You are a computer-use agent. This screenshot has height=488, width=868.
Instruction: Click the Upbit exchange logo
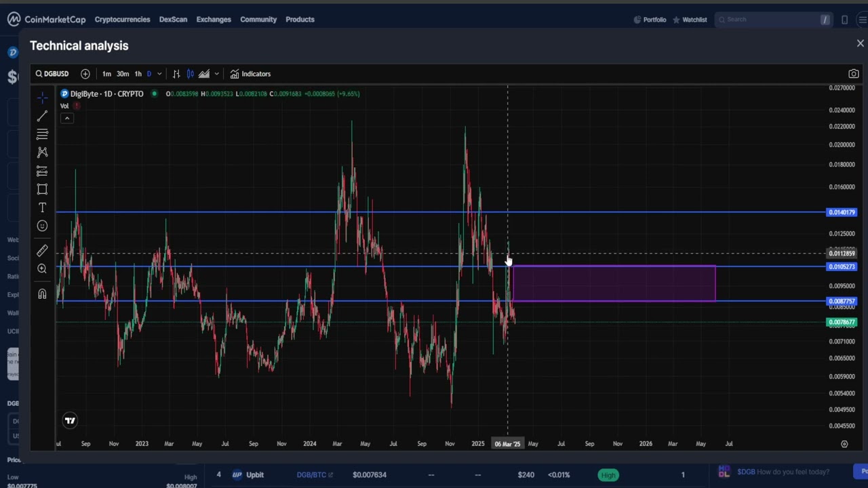pos(237,474)
